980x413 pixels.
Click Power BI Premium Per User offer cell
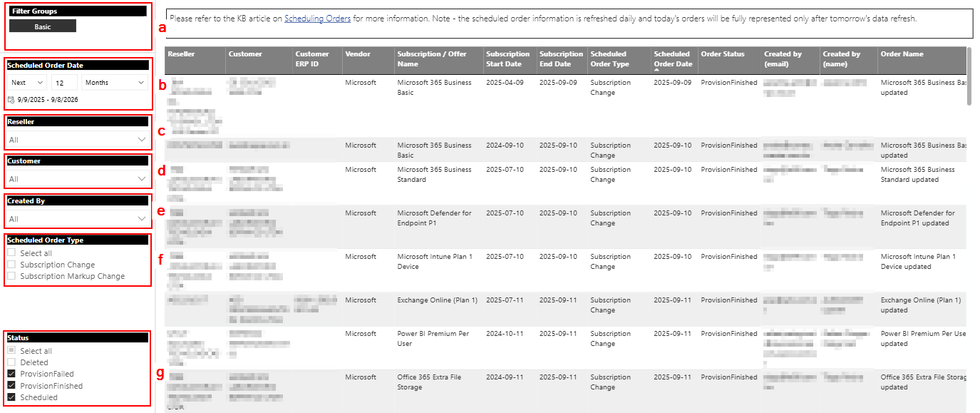(x=432, y=339)
